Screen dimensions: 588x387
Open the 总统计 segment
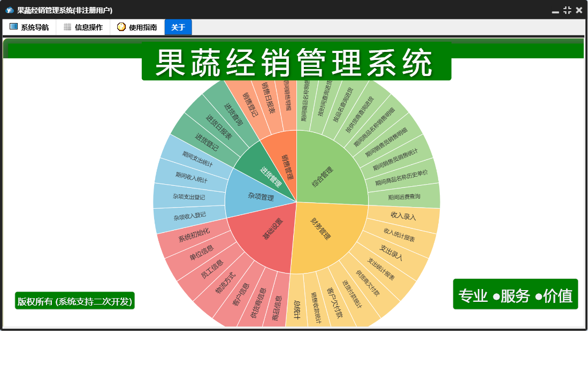(x=296, y=309)
